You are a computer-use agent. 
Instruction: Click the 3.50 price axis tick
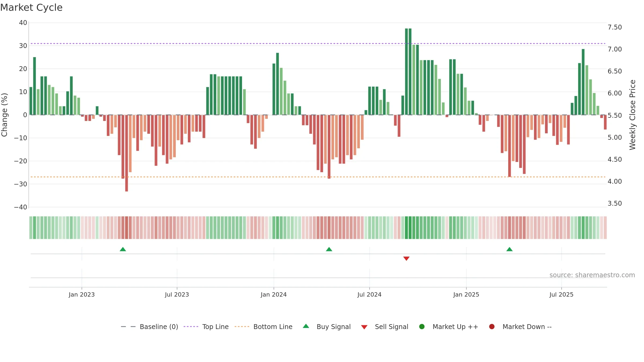pos(615,204)
